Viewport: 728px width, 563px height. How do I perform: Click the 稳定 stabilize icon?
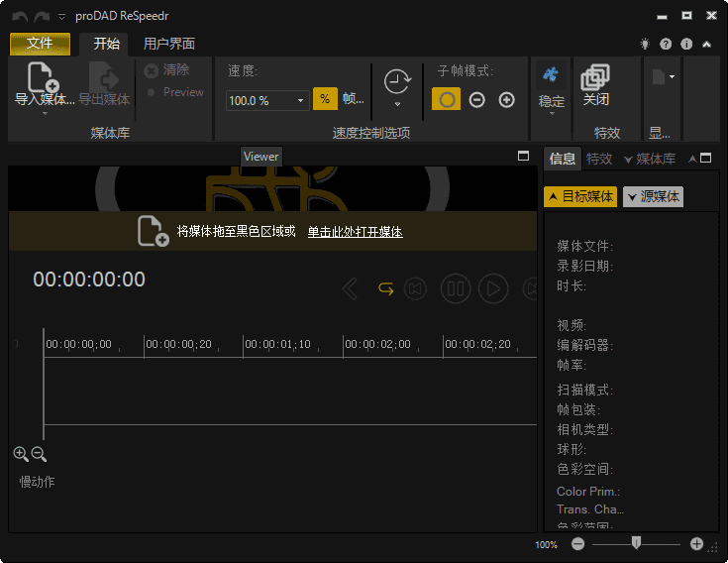coord(551,76)
